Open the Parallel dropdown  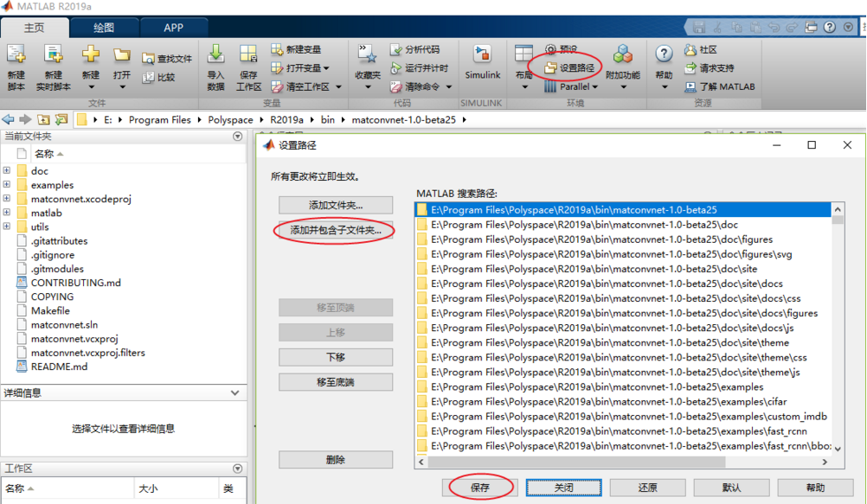click(x=571, y=86)
